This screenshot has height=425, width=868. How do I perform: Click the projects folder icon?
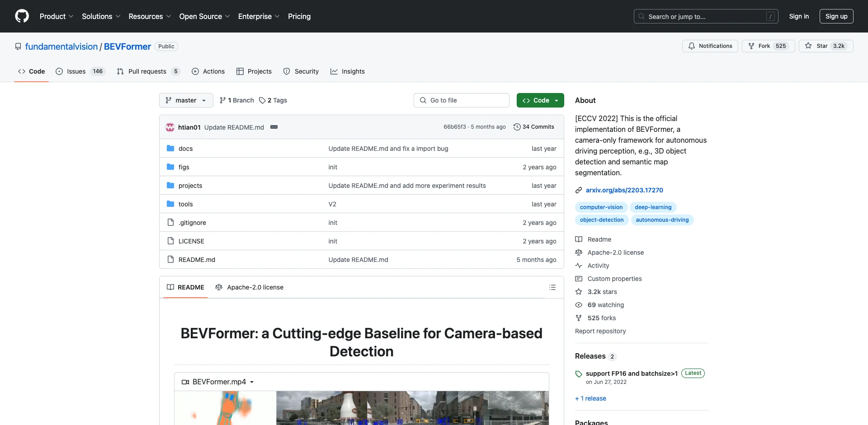(170, 185)
